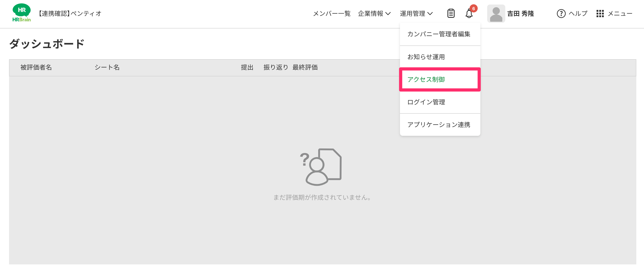
Task: Select カンパニー管理者編集 menu entry
Action: coord(440,34)
